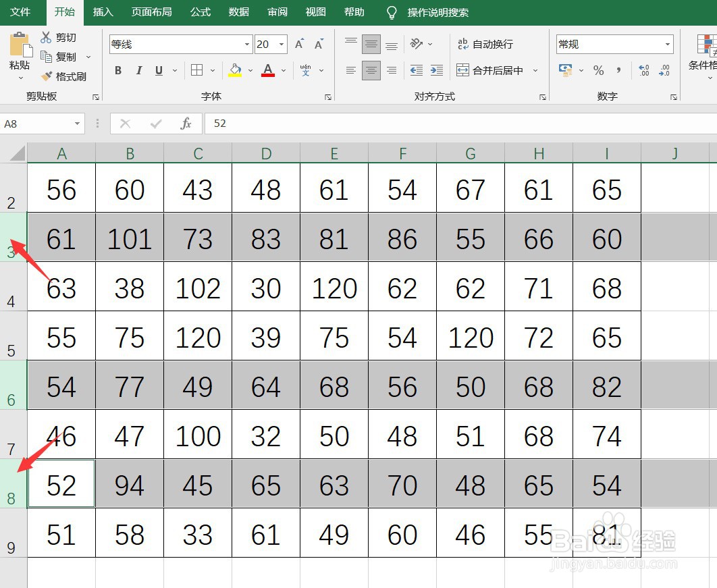Toggle Underline formatting
Image resolution: width=717 pixels, height=588 pixels.
tap(159, 70)
